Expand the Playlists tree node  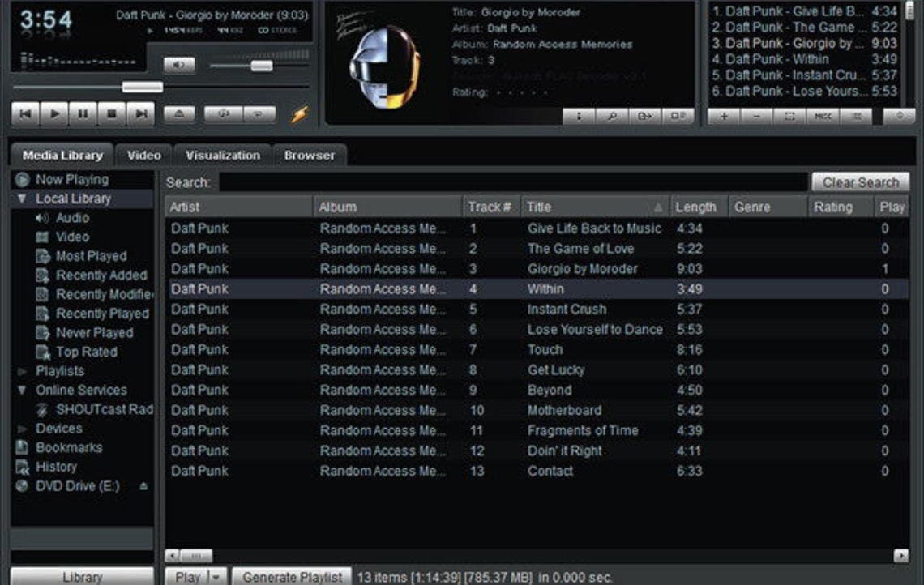pyautogui.click(x=22, y=371)
